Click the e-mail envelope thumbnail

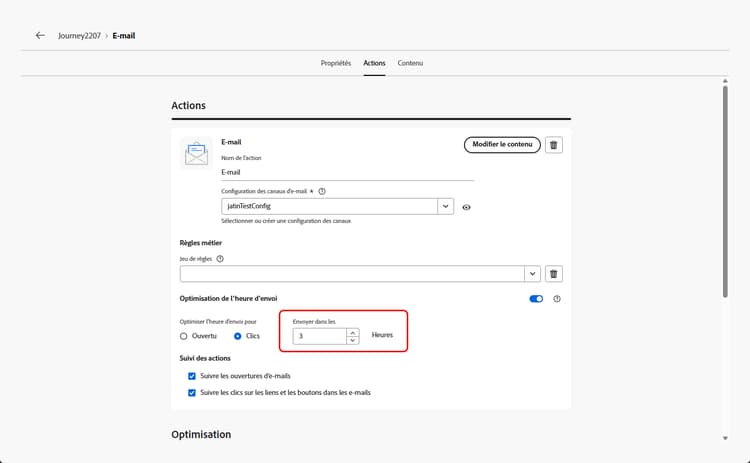196,154
